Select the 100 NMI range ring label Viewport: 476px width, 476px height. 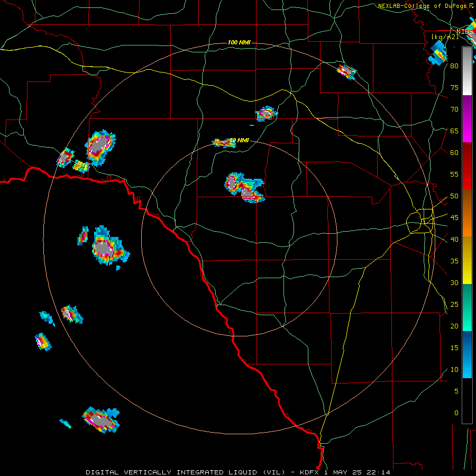pyautogui.click(x=239, y=42)
